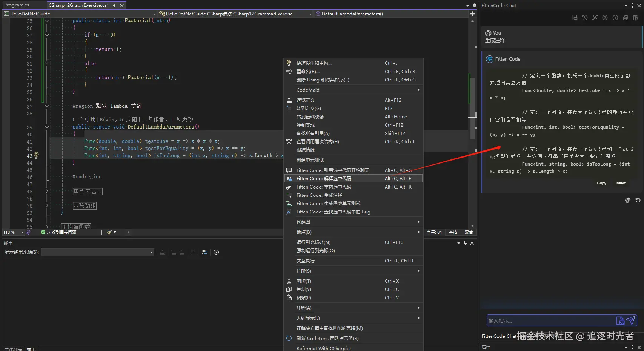Switch to the 输出 bottom tab

pyautogui.click(x=31, y=349)
